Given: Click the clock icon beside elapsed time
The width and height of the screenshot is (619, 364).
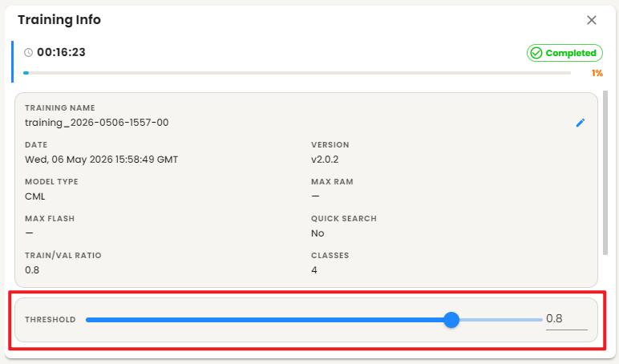Looking at the screenshot, I should point(28,52).
